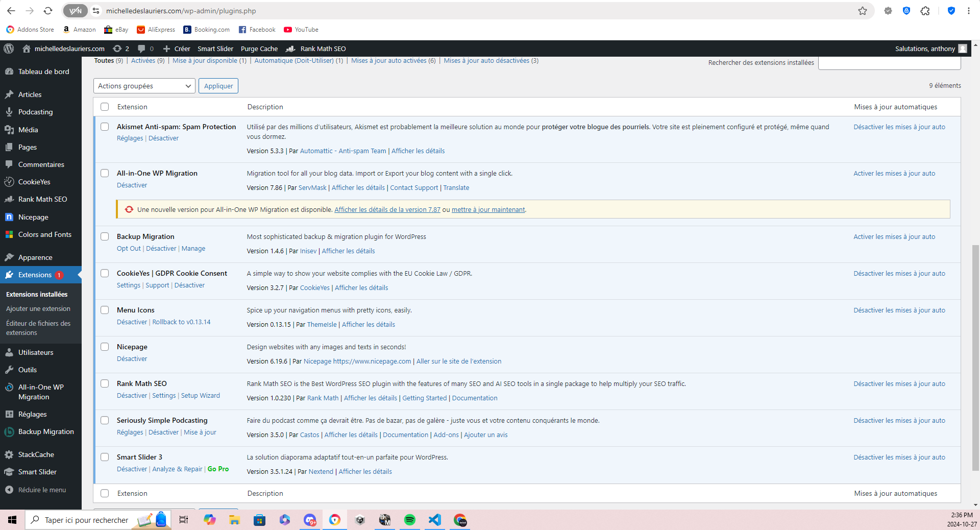Open Ajouter une extension submenu
Image resolution: width=980 pixels, height=530 pixels.
[38, 308]
